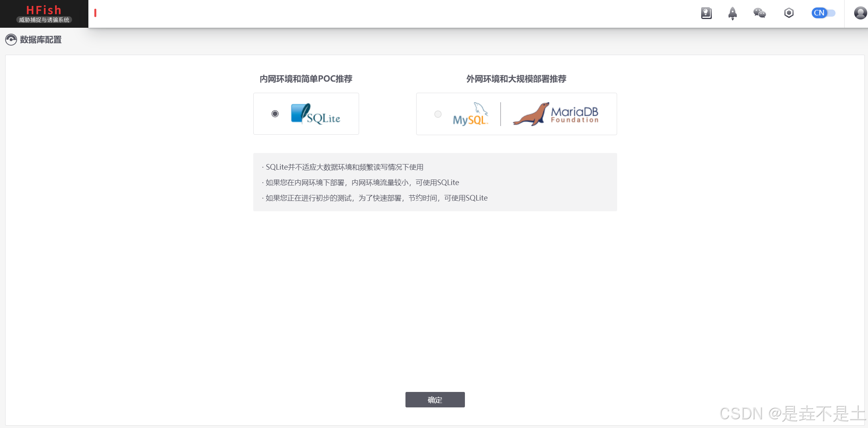
Task: Open the WeChat chat bubbles icon
Action: 759,13
